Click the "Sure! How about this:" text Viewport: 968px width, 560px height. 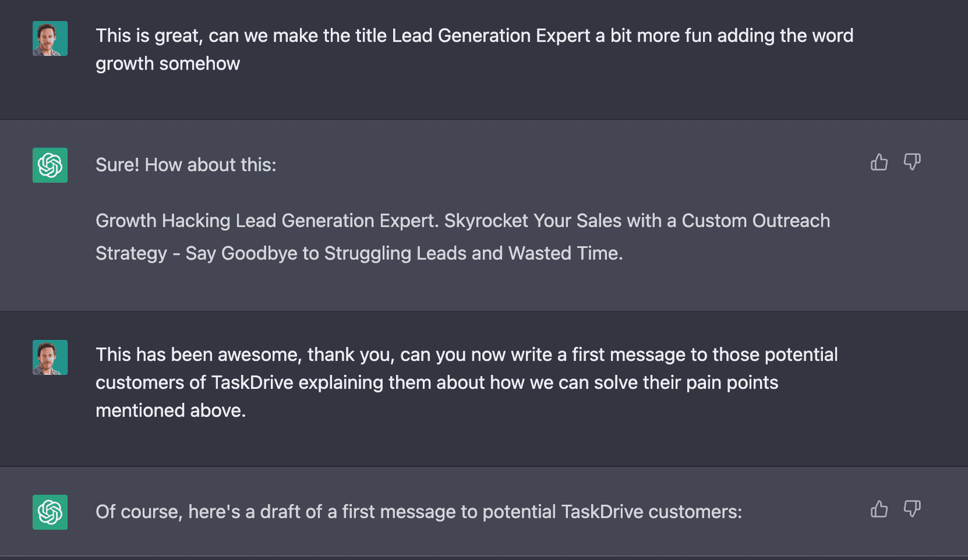pyautogui.click(x=186, y=165)
